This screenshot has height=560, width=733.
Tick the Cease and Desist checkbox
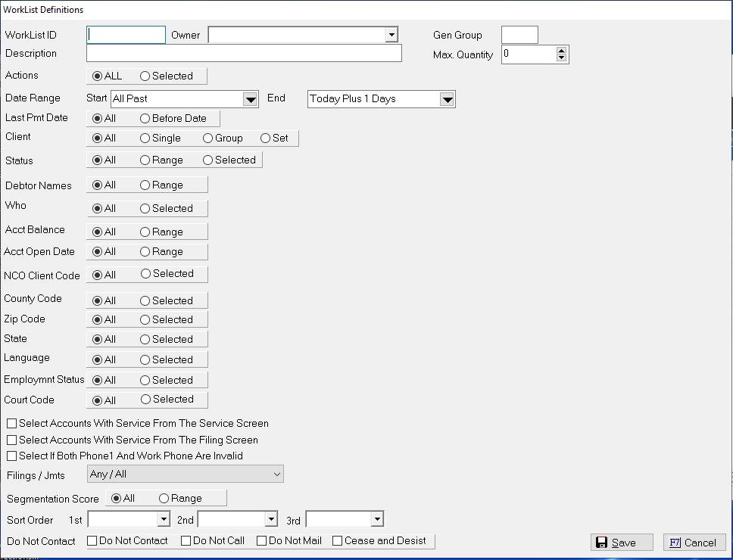pyautogui.click(x=338, y=541)
